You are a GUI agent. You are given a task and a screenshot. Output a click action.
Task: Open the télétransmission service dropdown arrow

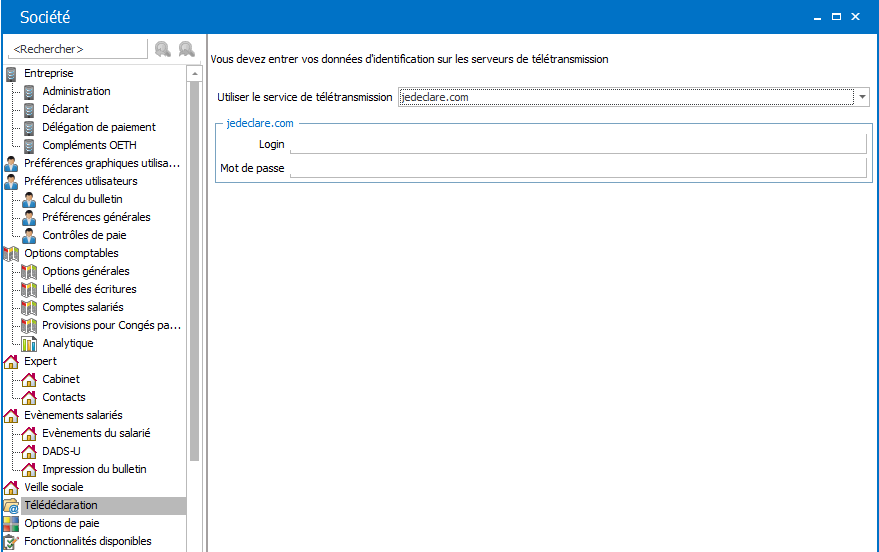862,97
